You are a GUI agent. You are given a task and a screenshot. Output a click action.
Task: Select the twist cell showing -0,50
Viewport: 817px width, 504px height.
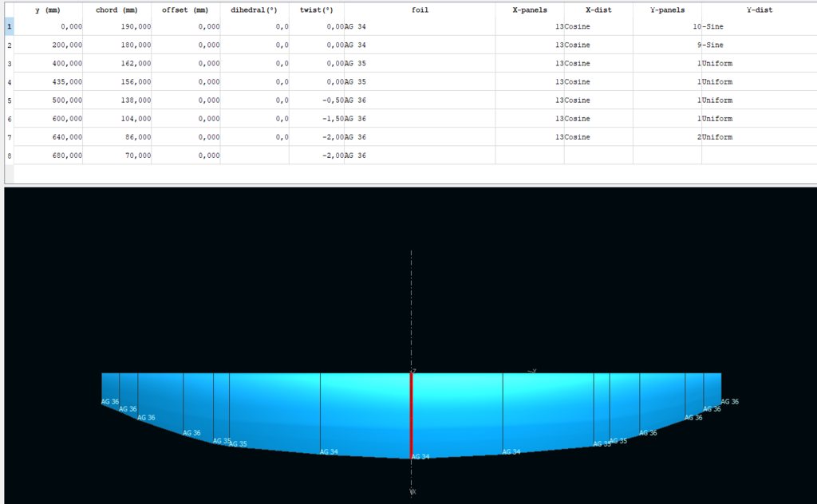click(317, 100)
